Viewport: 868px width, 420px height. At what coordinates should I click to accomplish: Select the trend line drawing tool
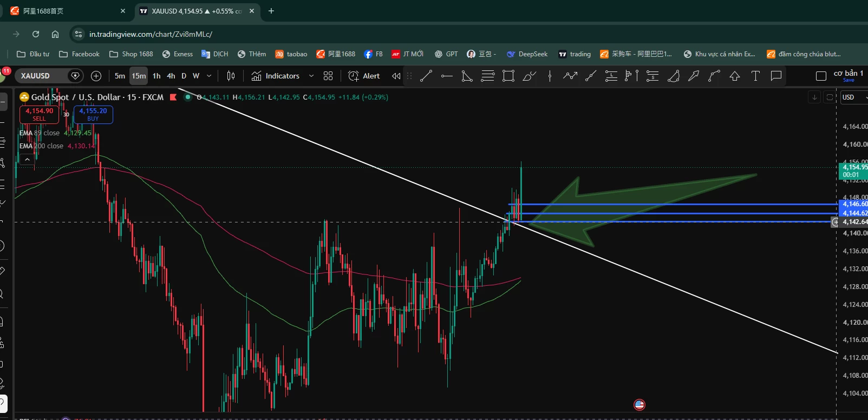426,76
